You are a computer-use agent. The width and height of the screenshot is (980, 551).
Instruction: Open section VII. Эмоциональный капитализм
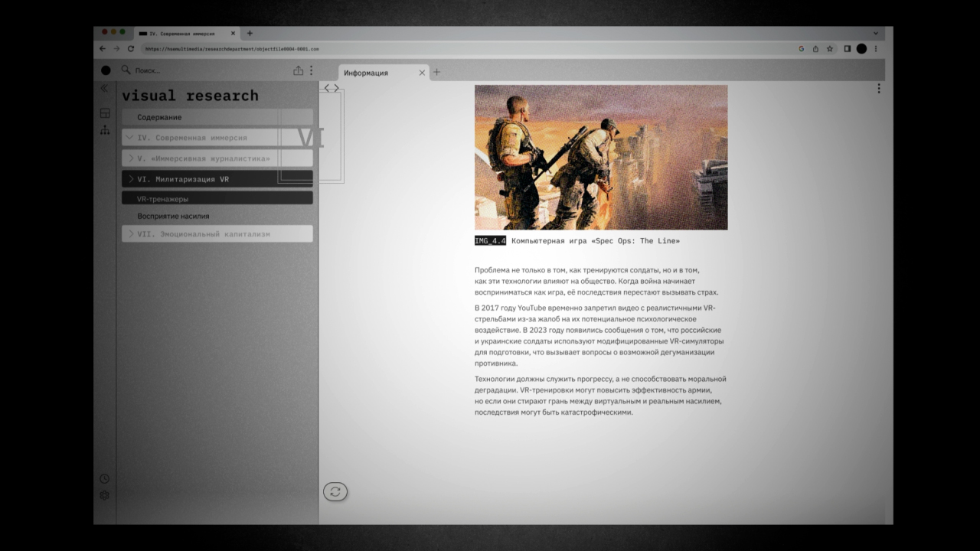coord(217,234)
